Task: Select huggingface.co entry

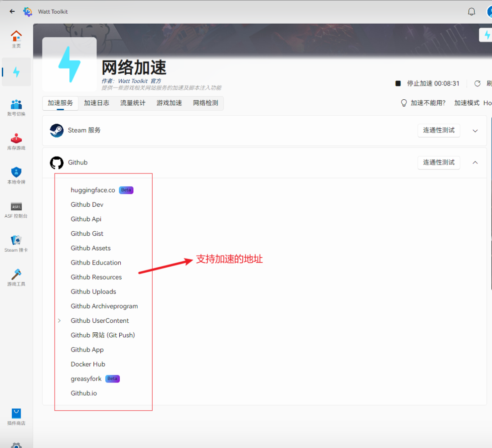Action: click(93, 190)
